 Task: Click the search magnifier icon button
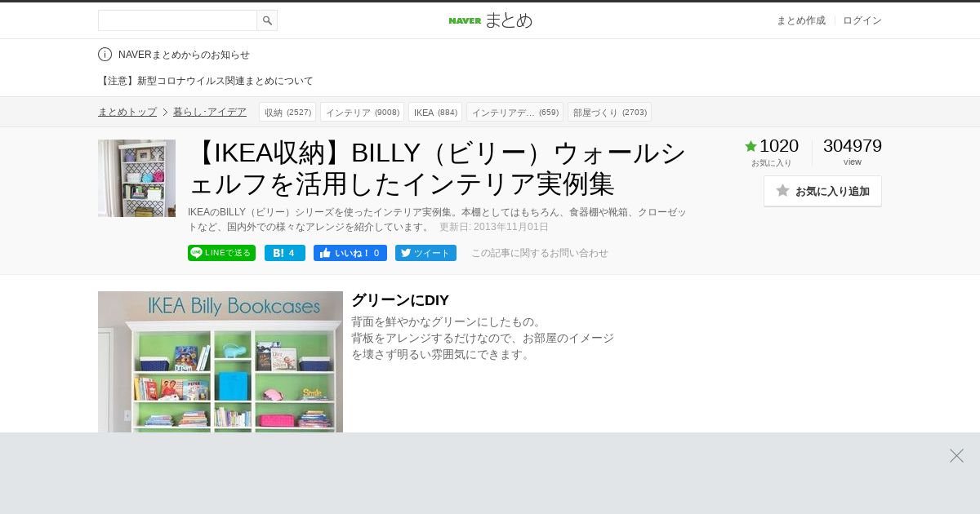click(x=267, y=20)
